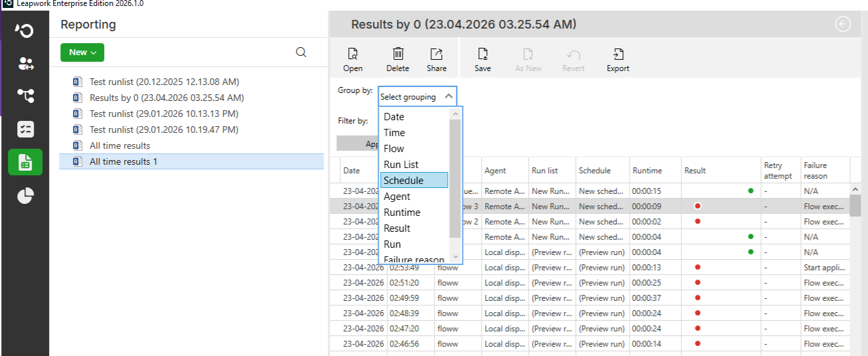Sort by the Schedule column header
The height and width of the screenshot is (356, 868).
[601, 171]
